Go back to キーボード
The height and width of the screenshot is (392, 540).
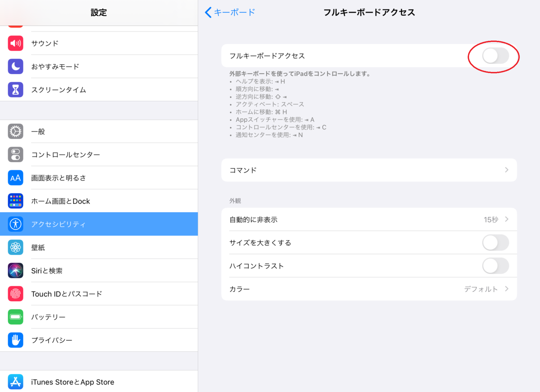(x=230, y=12)
